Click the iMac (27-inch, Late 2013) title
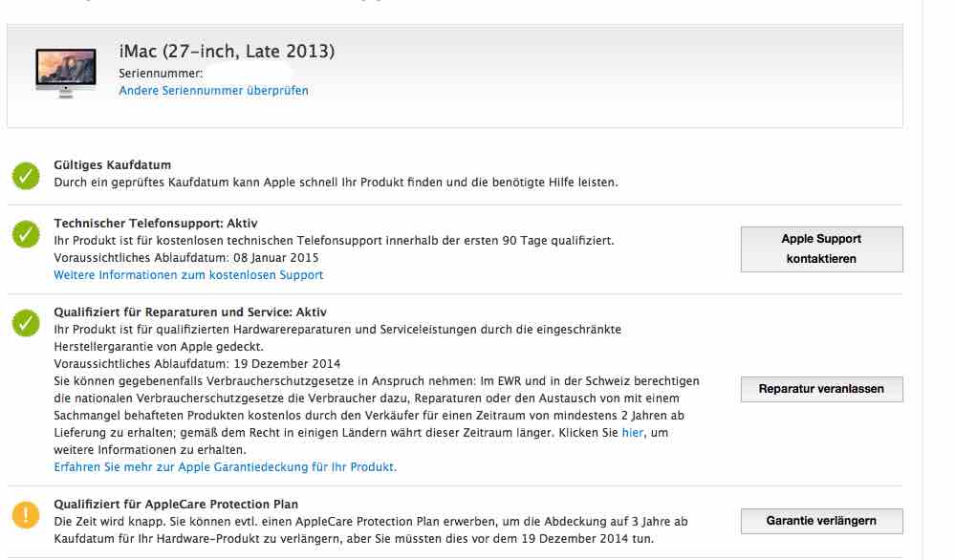Viewport: 955px width, 560px height. pos(227,52)
